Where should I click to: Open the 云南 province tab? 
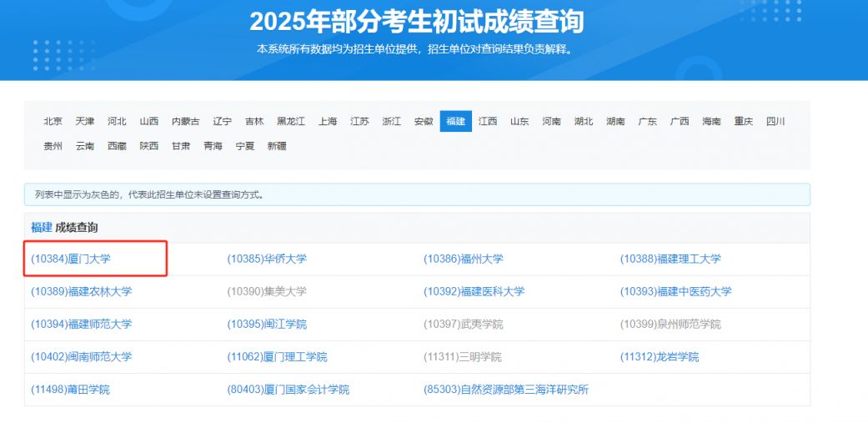(x=85, y=146)
